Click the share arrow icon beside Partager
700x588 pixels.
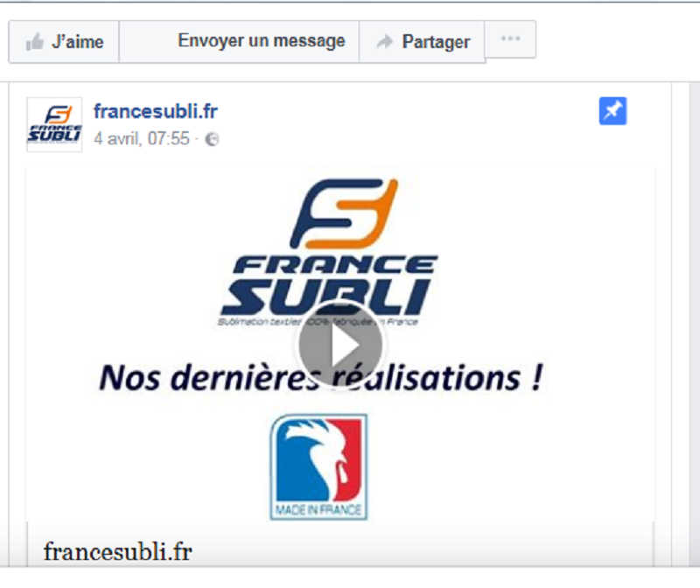click(x=384, y=41)
